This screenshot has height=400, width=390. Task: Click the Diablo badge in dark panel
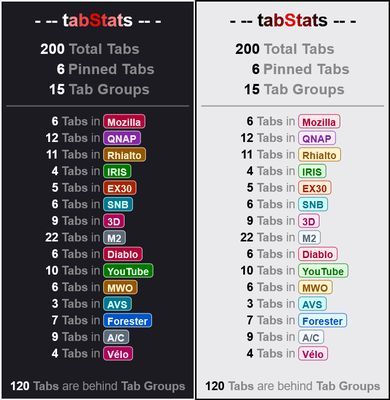click(x=123, y=254)
